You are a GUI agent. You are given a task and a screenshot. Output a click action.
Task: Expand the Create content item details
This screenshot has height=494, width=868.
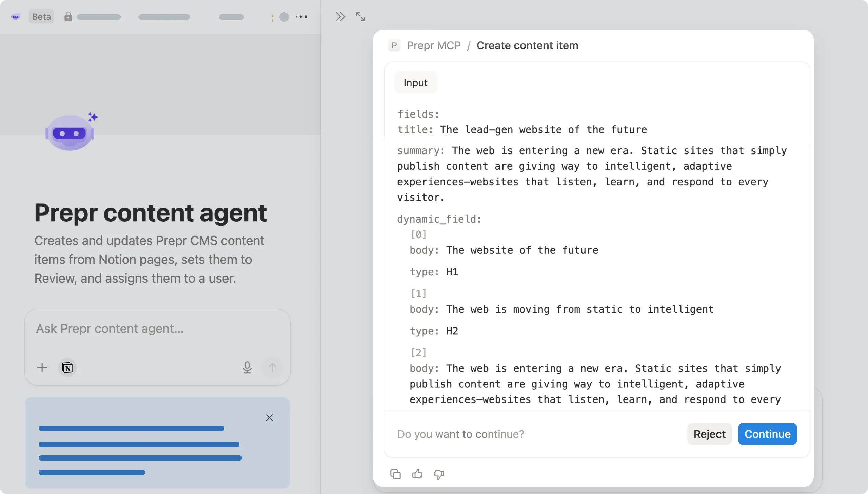point(527,45)
